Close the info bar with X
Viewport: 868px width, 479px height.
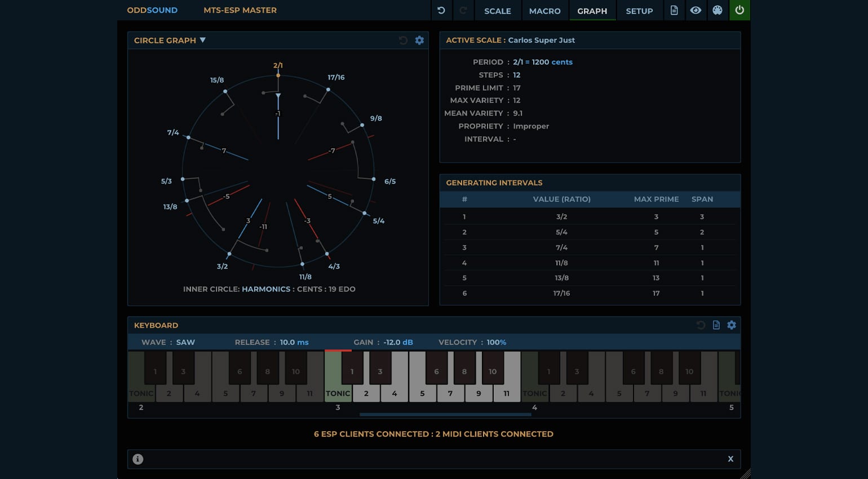[x=730, y=459]
